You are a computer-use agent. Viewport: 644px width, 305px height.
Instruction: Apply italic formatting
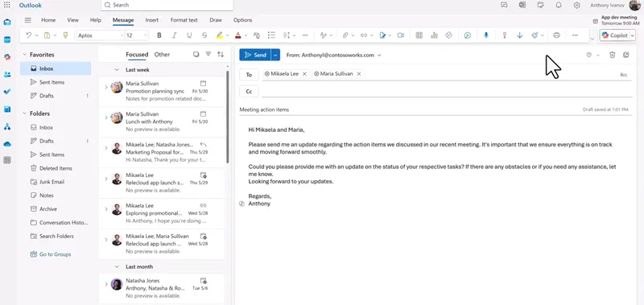[x=174, y=35]
